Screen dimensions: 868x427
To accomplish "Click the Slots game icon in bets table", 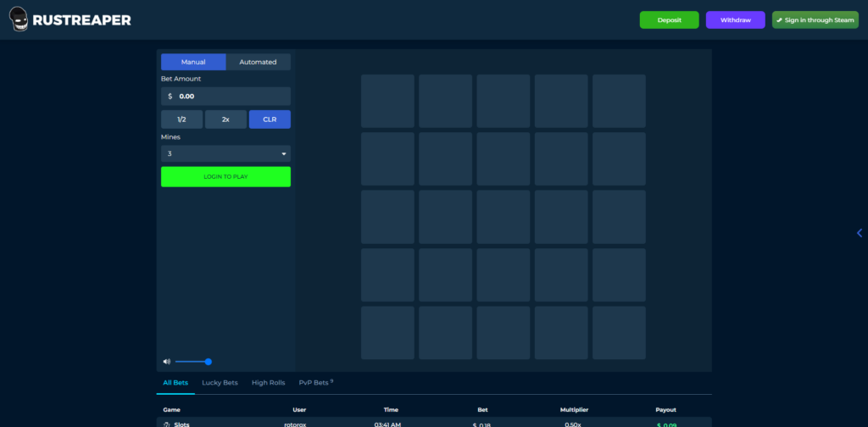I will 166,424.
